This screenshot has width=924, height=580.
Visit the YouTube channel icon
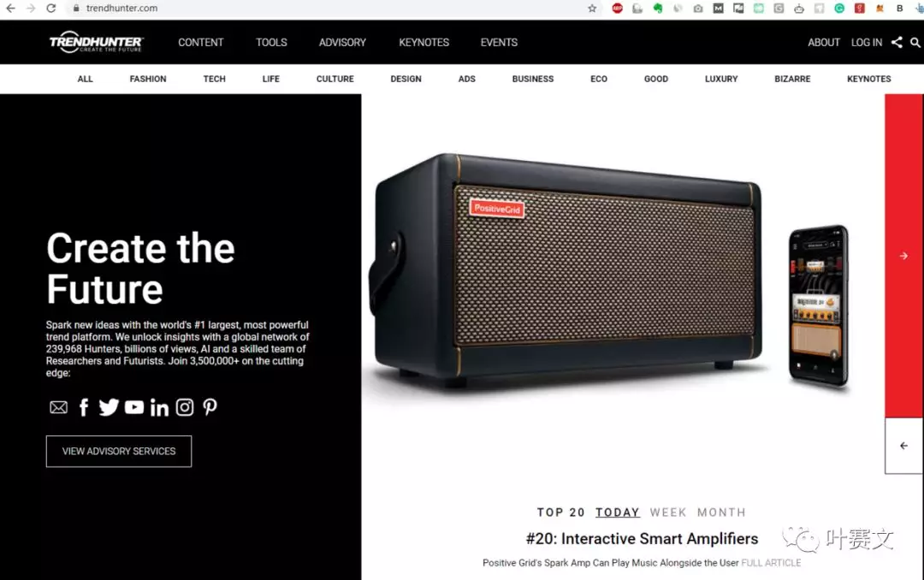pyautogui.click(x=134, y=406)
